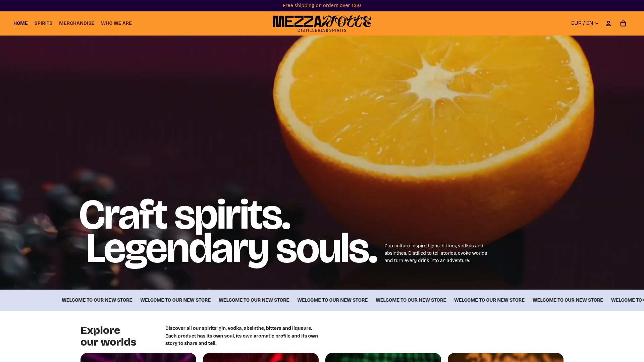Go to the HOME menu item
Screen dimensions: 644x362
20,23
